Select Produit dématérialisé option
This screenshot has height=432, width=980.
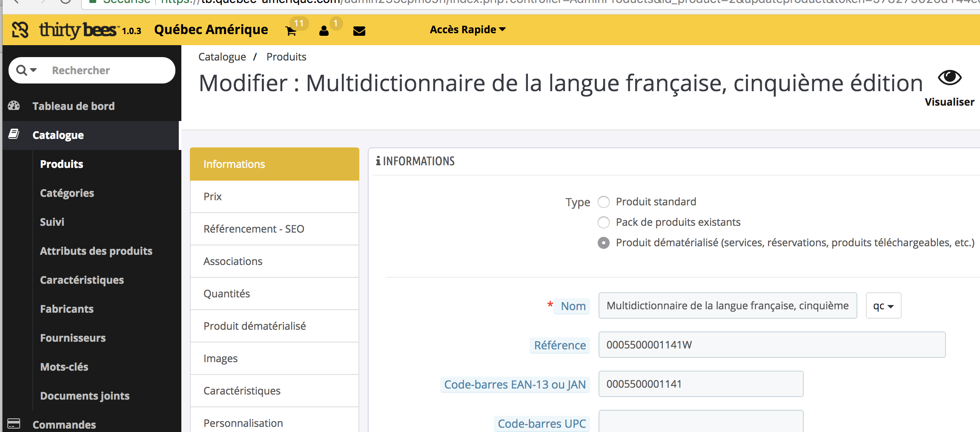(604, 242)
